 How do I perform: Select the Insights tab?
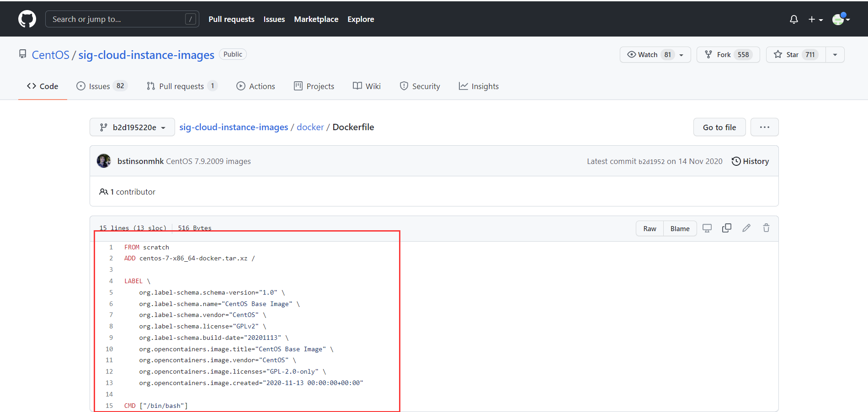[x=479, y=86]
